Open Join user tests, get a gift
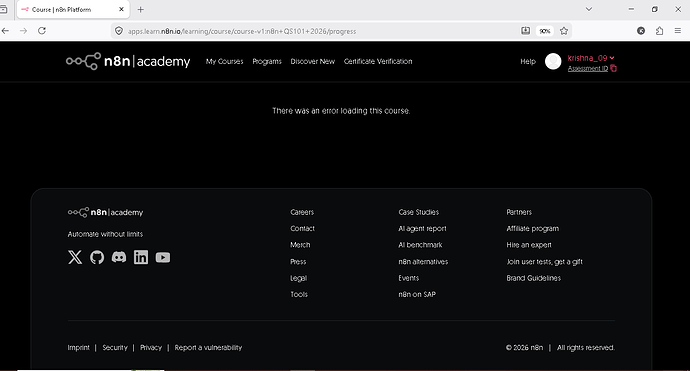Image resolution: width=690 pixels, height=371 pixels. coord(544,261)
